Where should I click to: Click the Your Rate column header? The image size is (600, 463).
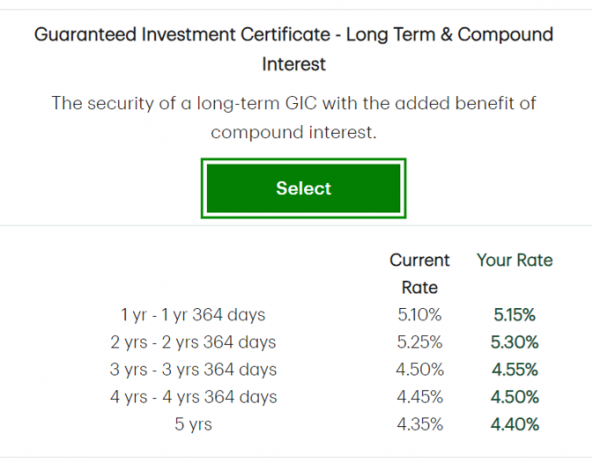(515, 260)
